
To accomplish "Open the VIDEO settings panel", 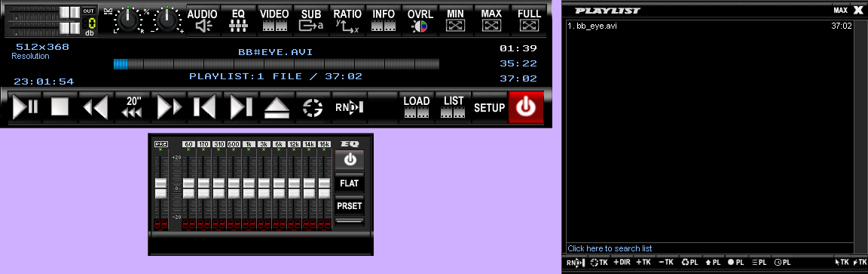I will pyautogui.click(x=274, y=20).
